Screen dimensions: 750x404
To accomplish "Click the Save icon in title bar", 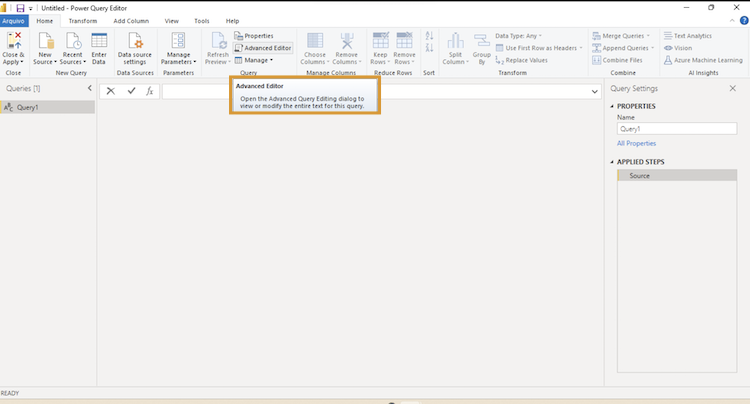I will [20, 8].
